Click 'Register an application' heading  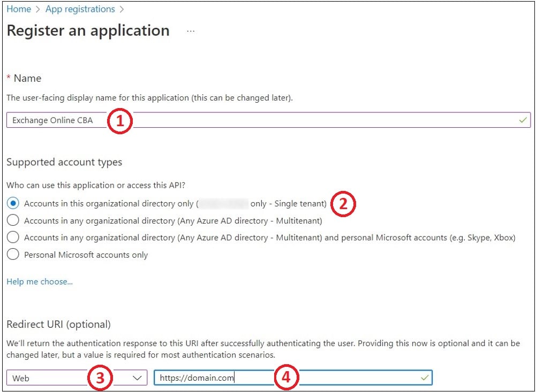point(88,30)
